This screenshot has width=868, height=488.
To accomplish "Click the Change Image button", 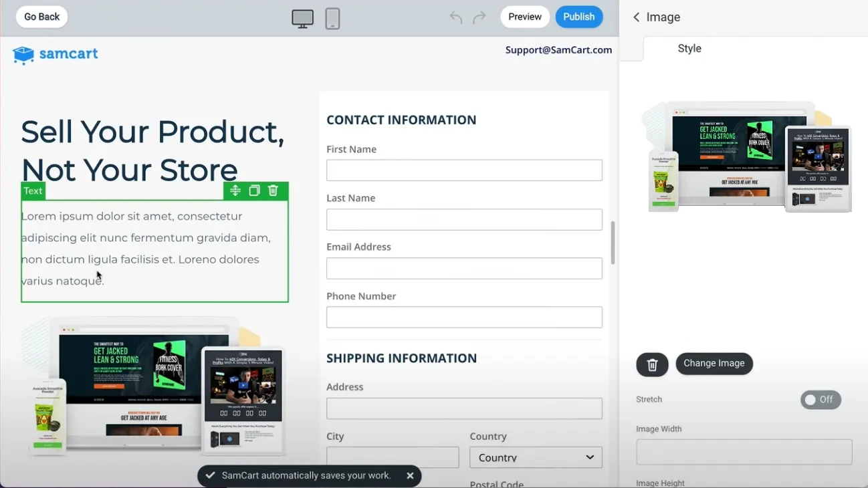I will (x=714, y=364).
